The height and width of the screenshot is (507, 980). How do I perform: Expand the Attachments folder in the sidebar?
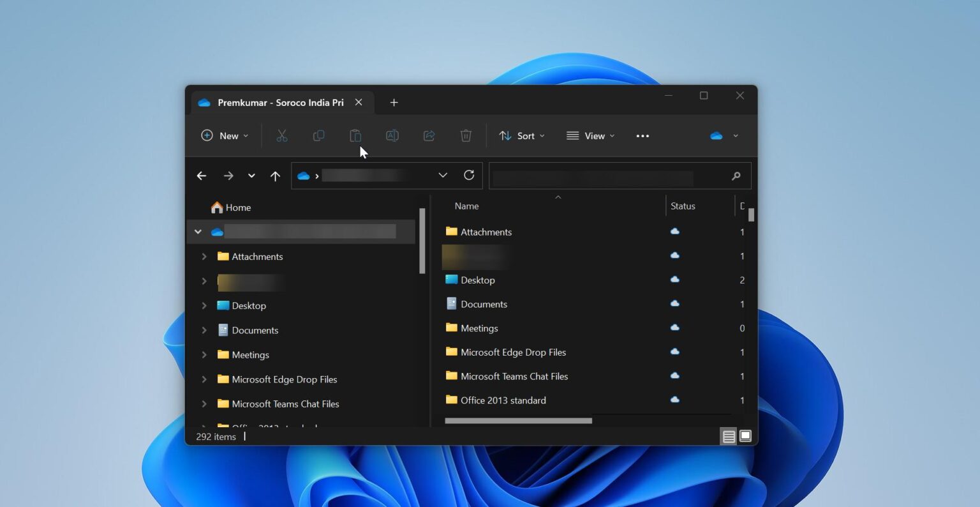pos(204,256)
